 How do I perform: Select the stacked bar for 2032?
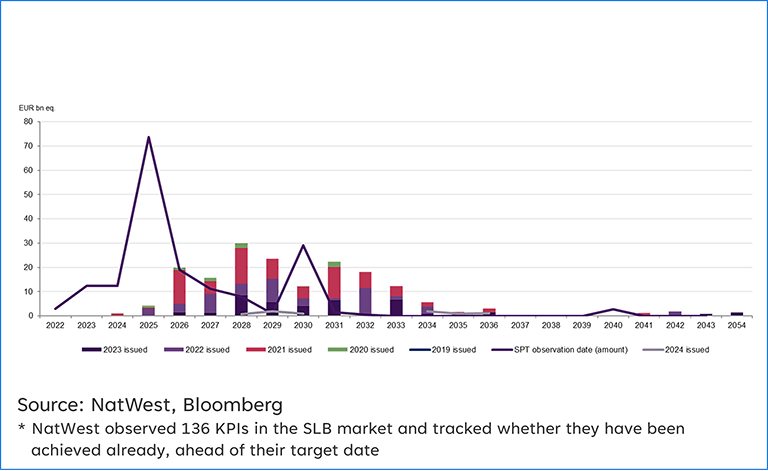click(x=365, y=294)
